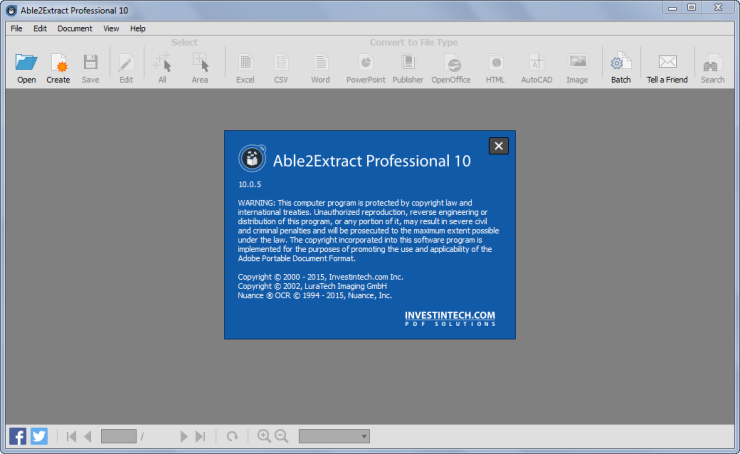Click the app icon in the title bar

point(11,10)
